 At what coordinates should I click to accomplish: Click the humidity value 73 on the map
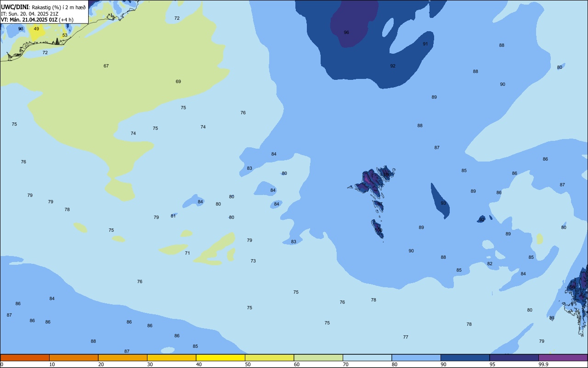point(253,261)
